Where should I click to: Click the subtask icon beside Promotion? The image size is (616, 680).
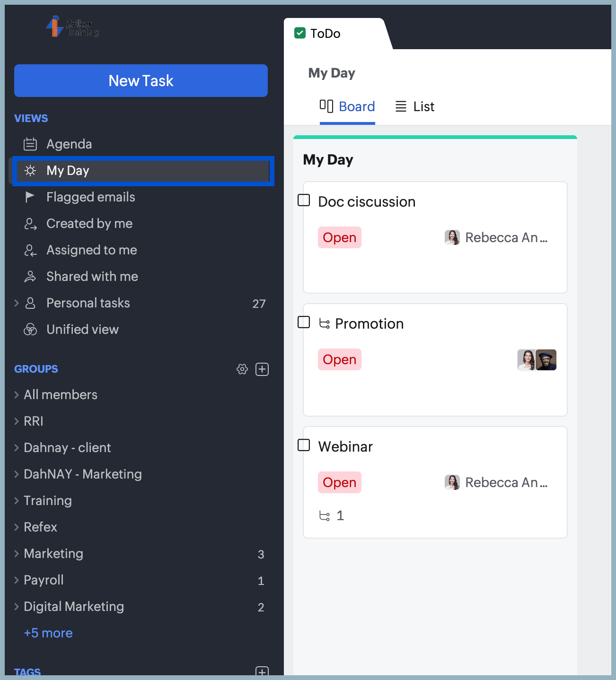coord(325,323)
